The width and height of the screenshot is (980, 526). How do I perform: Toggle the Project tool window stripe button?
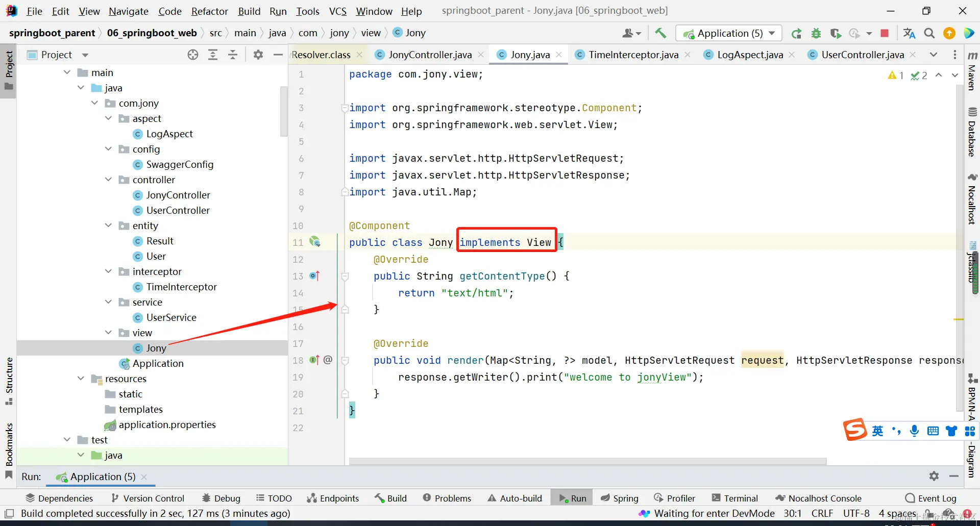[x=9, y=70]
